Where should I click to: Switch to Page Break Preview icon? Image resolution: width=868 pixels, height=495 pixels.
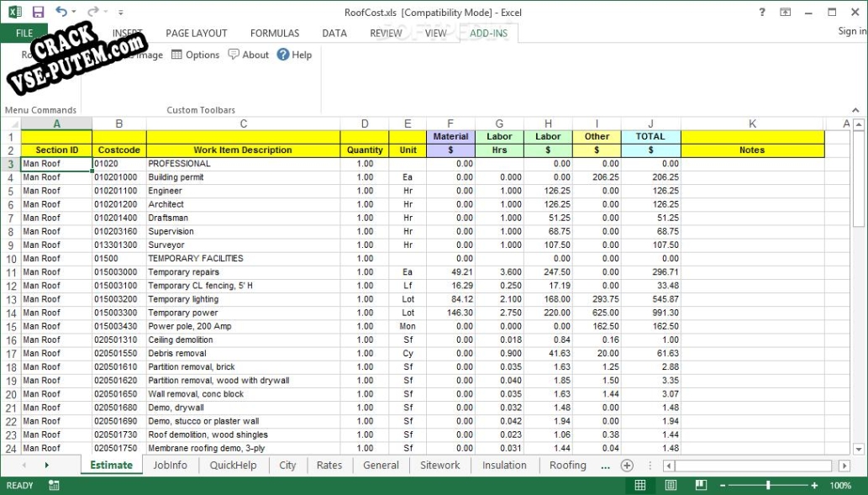coord(701,486)
